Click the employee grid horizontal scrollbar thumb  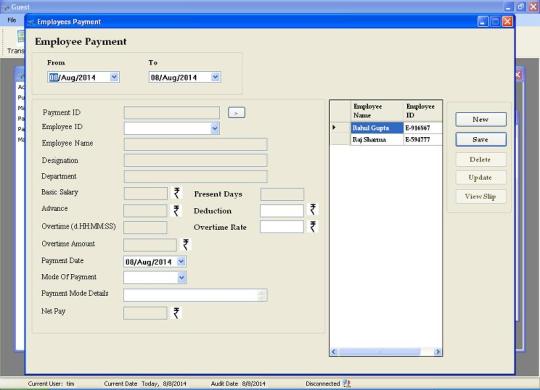pyautogui.click(x=379, y=352)
